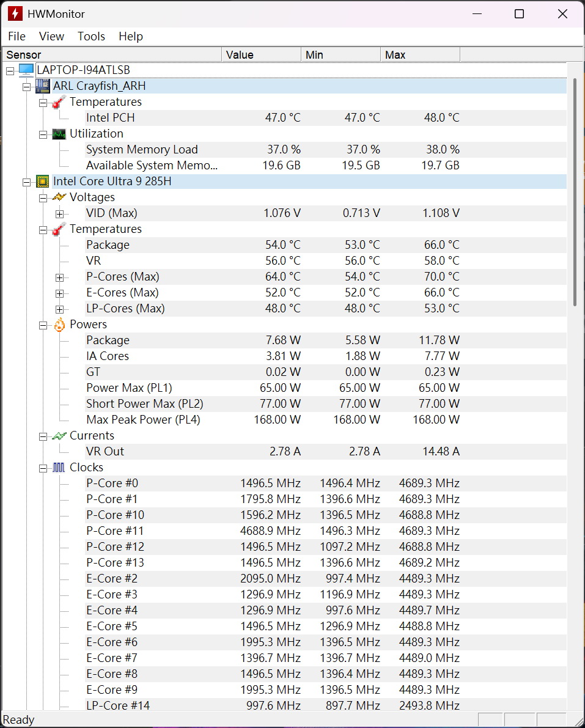The height and width of the screenshot is (728, 585).
Task: Click the Value column header
Action: (262, 54)
